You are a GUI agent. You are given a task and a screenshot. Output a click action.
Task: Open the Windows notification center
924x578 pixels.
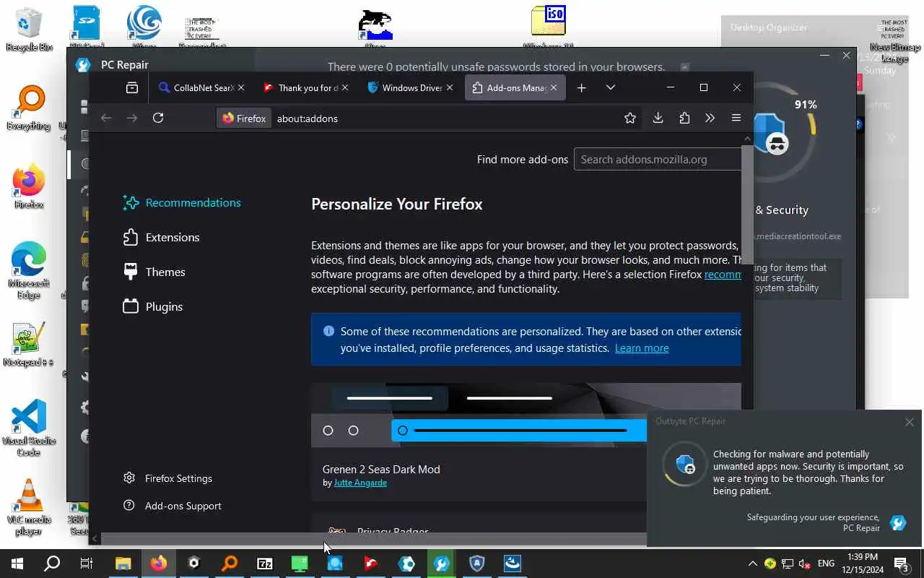[x=902, y=564]
